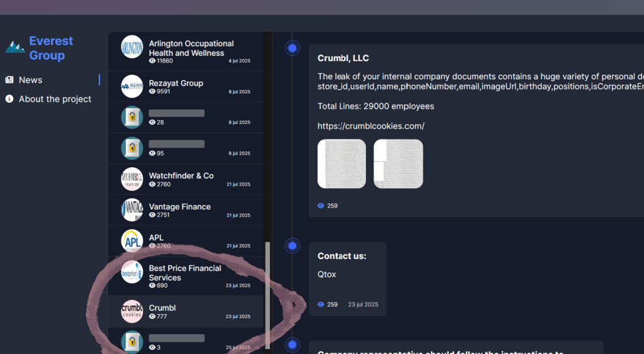The height and width of the screenshot is (354, 644).
Task: Click the info icon beside About the project
Action: [9, 99]
